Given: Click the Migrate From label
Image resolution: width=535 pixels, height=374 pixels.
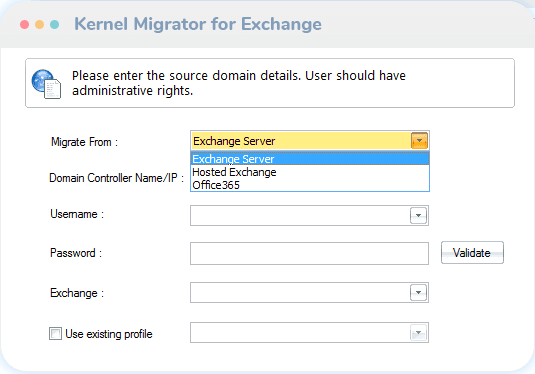Looking at the screenshot, I should point(85,142).
